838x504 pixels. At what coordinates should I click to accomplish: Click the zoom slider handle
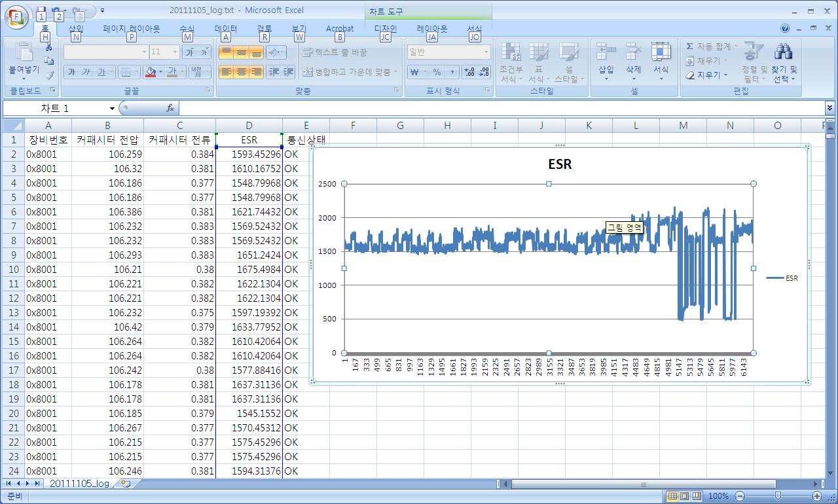pos(778,496)
